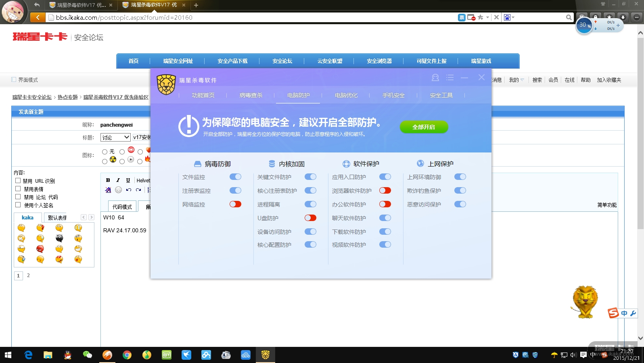Enable 办公软件防护 switch
644x363 pixels.
point(385,204)
